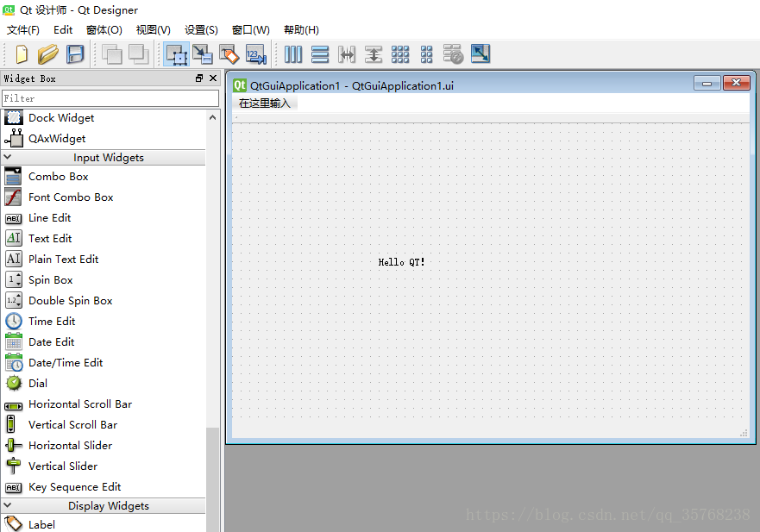Click the Widget Box Filter field
Image resolution: width=760 pixels, height=532 pixels.
[110, 98]
